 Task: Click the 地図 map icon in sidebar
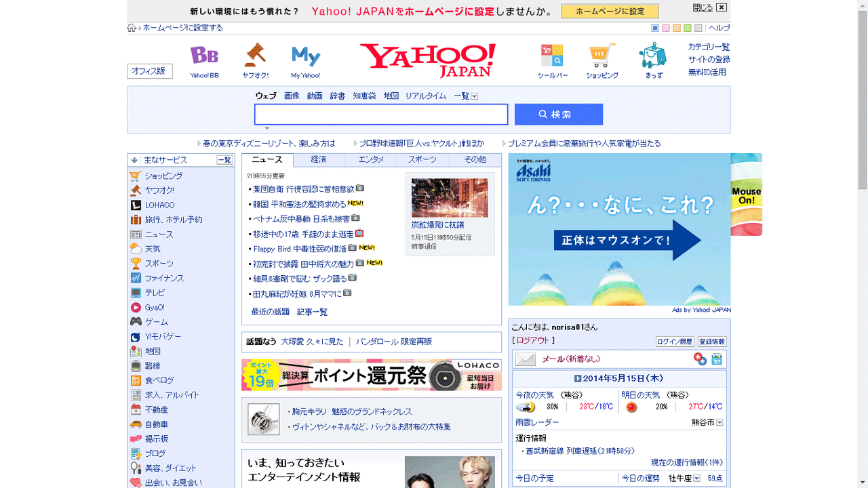point(136,351)
